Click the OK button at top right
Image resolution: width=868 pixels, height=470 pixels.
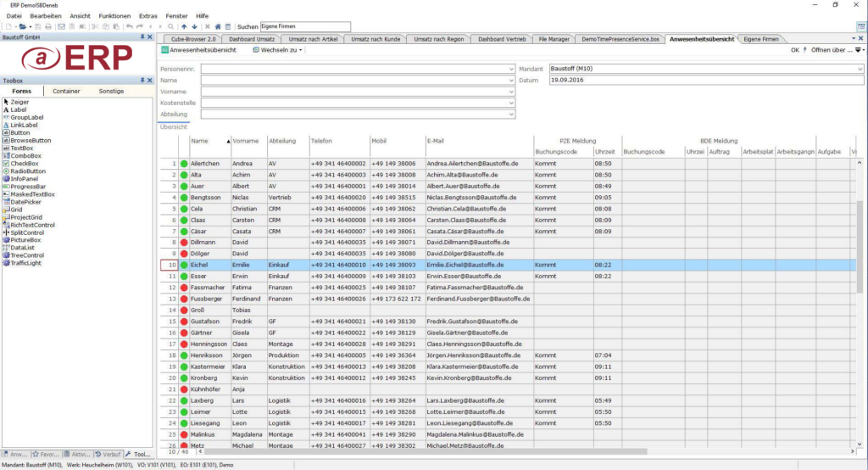click(794, 50)
